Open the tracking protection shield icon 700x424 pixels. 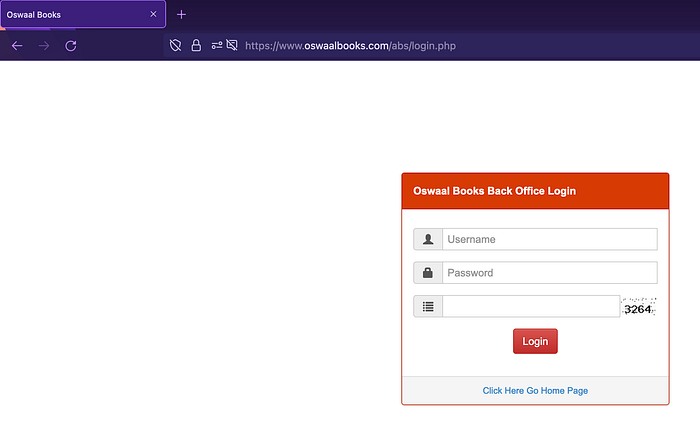pos(175,45)
